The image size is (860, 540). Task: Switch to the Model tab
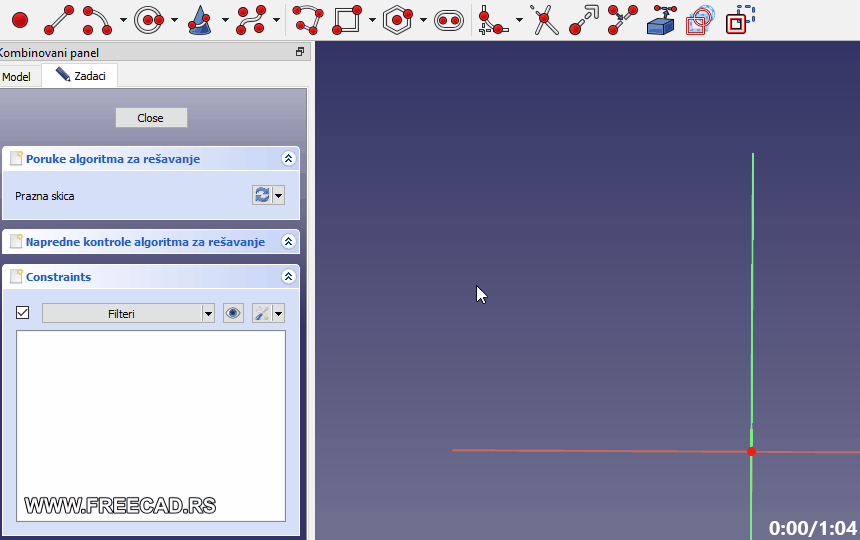pos(17,76)
